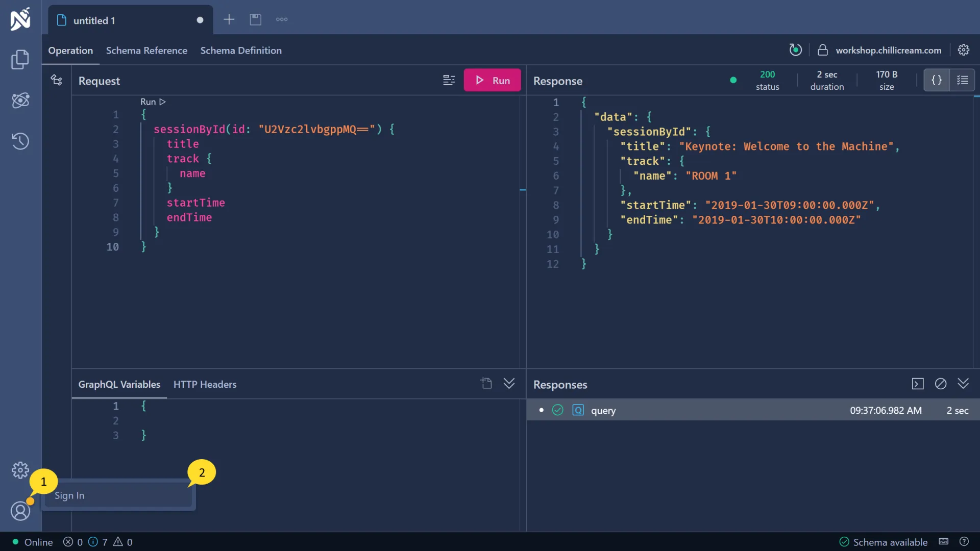Screen dimensions: 980x551
Task: Select the query response entry
Action: [603, 411]
